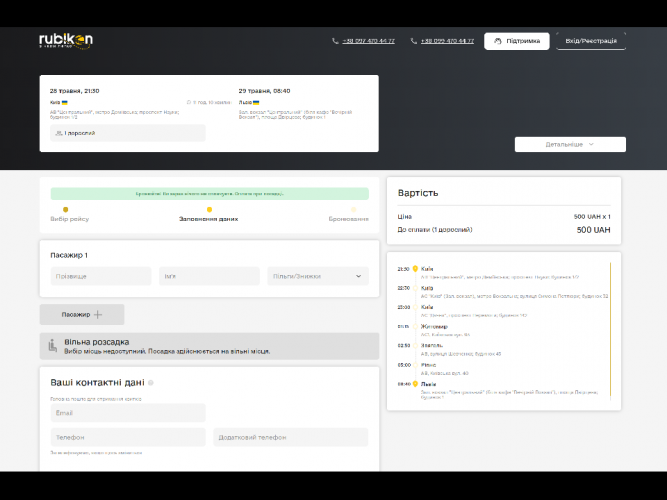The image size is (667, 500).
Task: Expand the Детальніше details dropdown
Action: [570, 144]
